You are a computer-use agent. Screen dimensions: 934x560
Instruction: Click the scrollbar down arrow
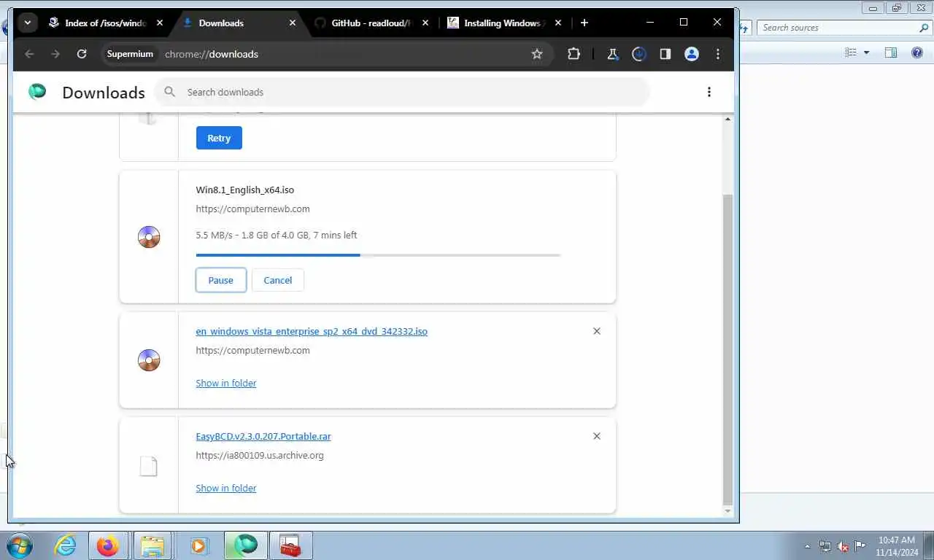[727, 511]
